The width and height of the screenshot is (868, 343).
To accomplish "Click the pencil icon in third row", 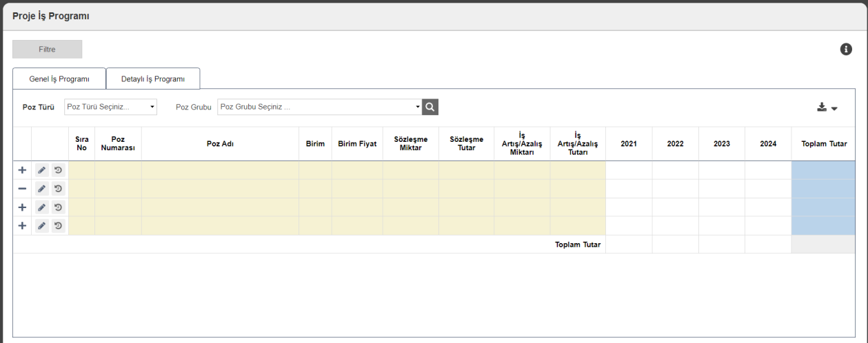I will [x=42, y=207].
